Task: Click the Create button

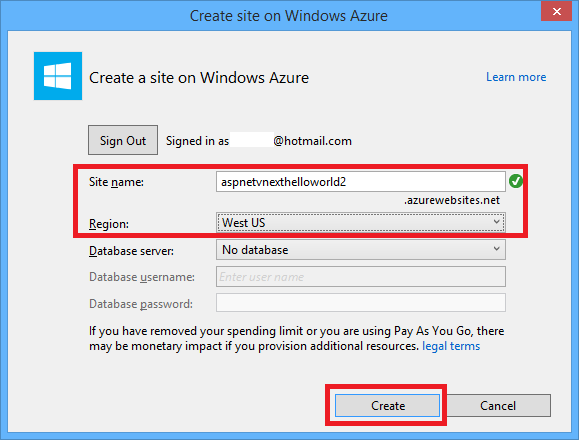Action: click(x=387, y=406)
